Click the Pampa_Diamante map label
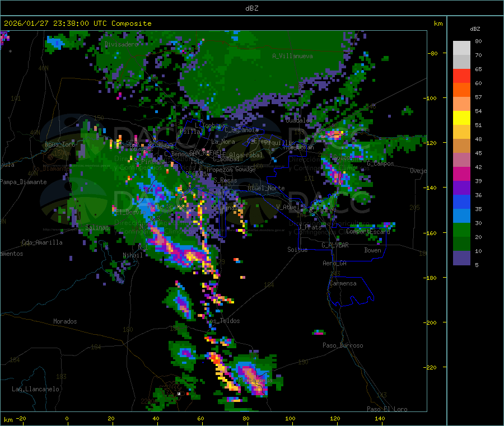This screenshot has width=504, height=426. [x=24, y=182]
